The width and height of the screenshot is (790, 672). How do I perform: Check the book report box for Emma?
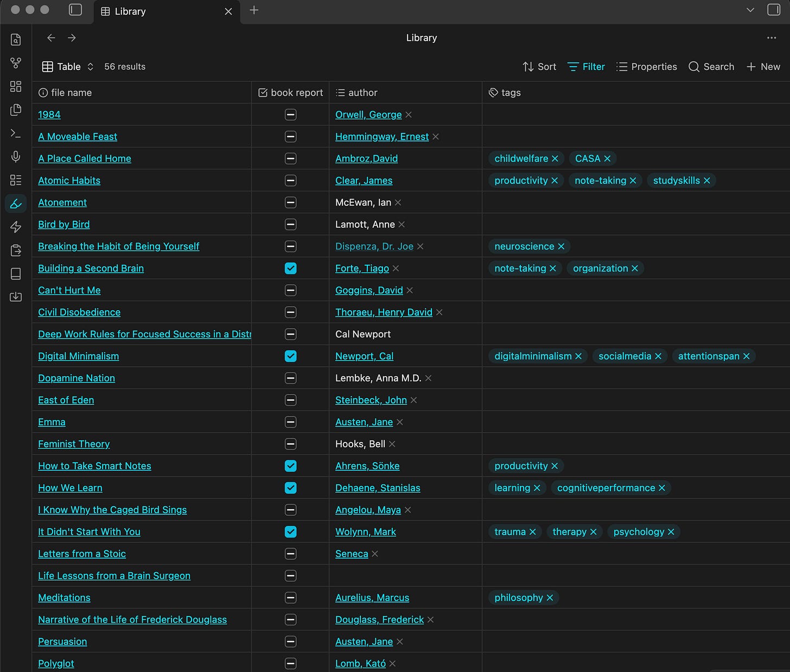click(291, 422)
